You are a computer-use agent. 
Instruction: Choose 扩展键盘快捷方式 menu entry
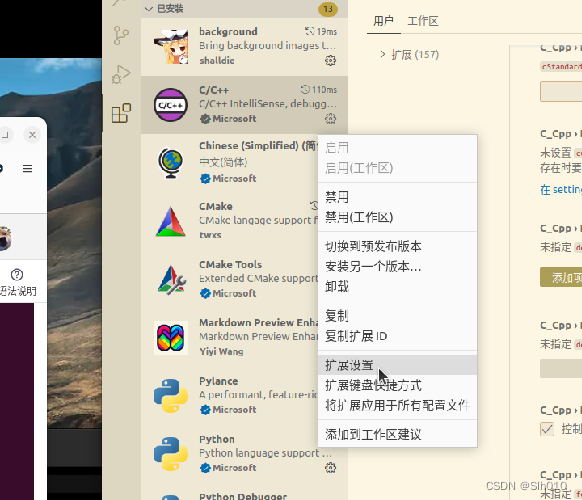pos(398,385)
